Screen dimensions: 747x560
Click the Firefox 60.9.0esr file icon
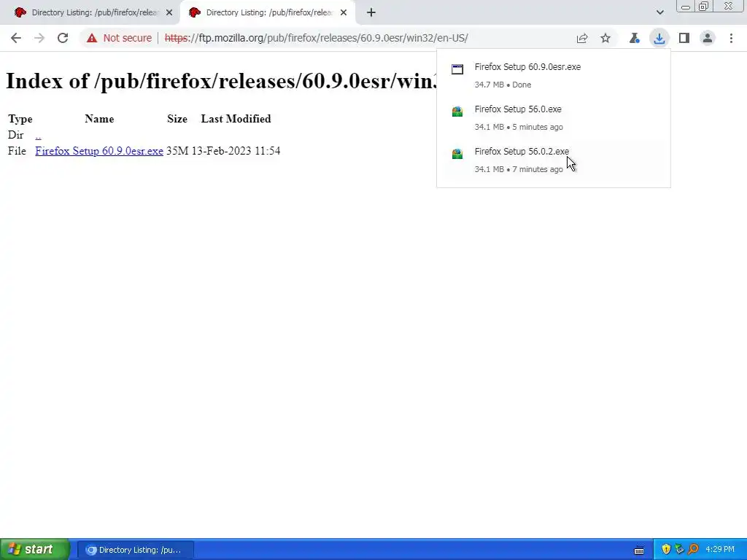pos(457,69)
